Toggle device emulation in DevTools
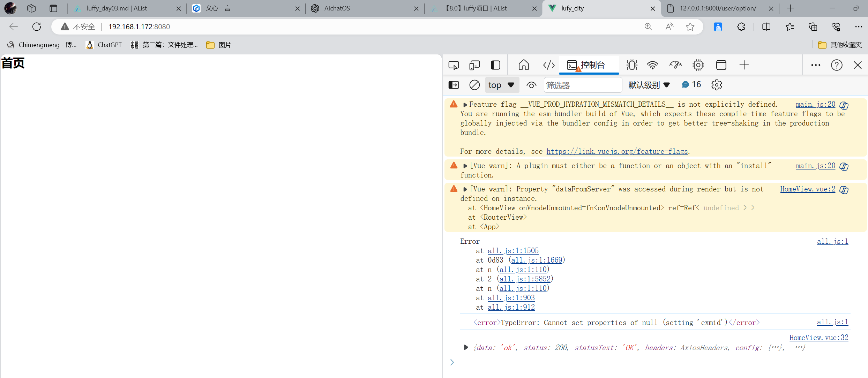The width and height of the screenshot is (868, 378). (474, 65)
